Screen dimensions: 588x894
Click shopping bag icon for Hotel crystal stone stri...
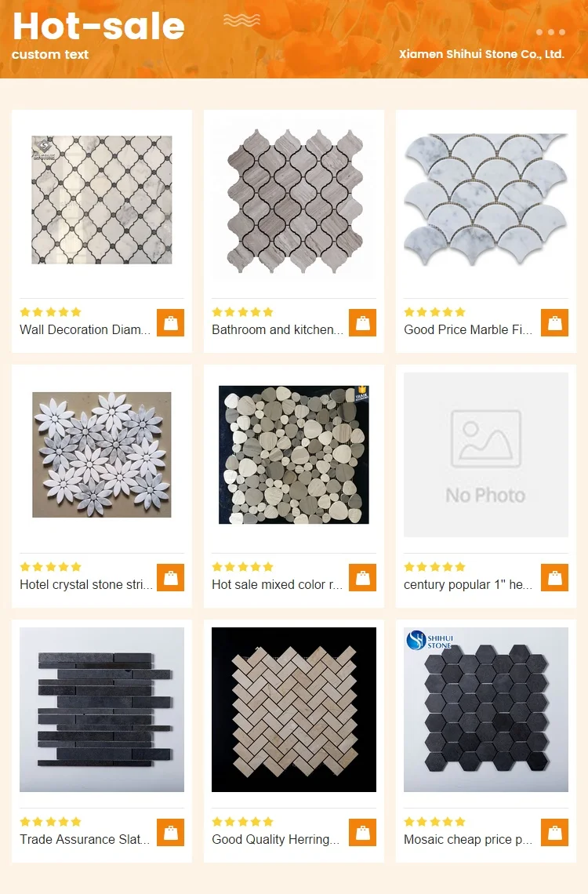(170, 577)
